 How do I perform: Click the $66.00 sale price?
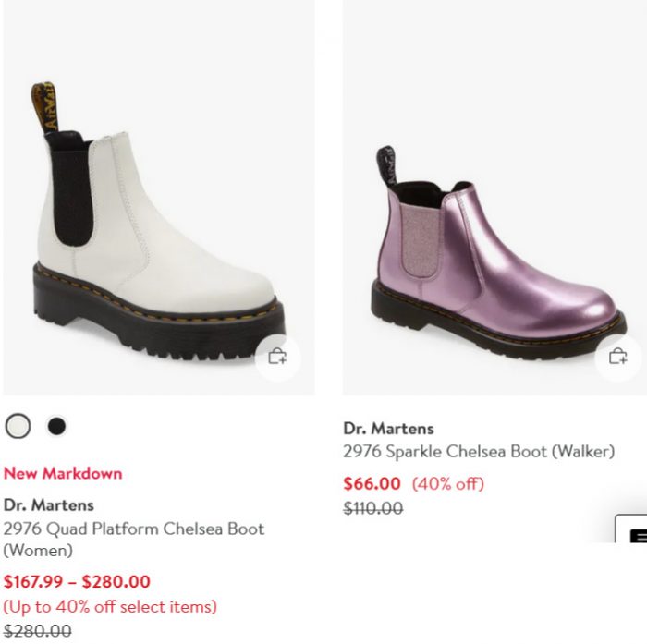[372, 483]
